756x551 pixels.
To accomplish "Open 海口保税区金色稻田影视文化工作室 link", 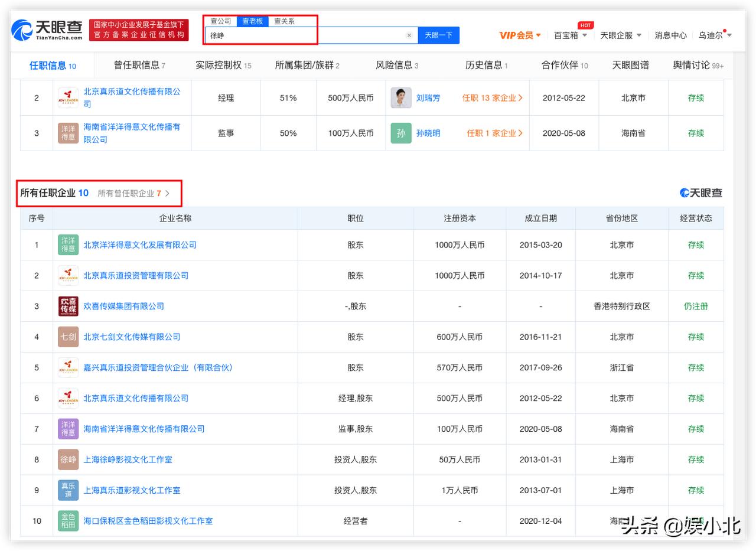I will tap(148, 521).
